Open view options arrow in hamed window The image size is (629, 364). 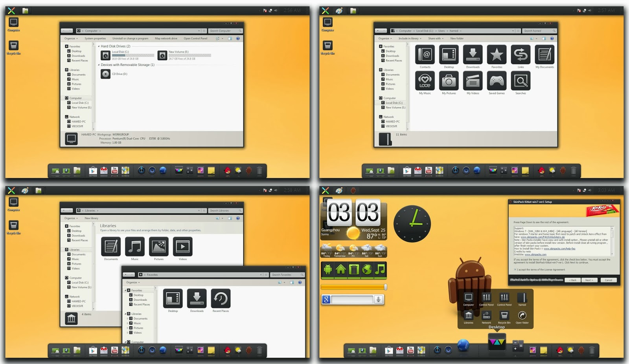tap(537, 38)
